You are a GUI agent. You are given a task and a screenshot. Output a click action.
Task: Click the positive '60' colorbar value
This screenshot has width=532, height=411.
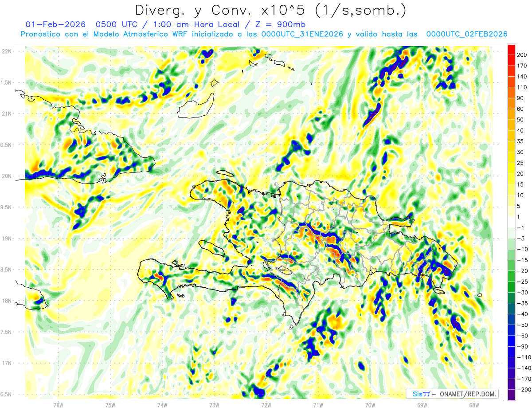tap(520, 109)
